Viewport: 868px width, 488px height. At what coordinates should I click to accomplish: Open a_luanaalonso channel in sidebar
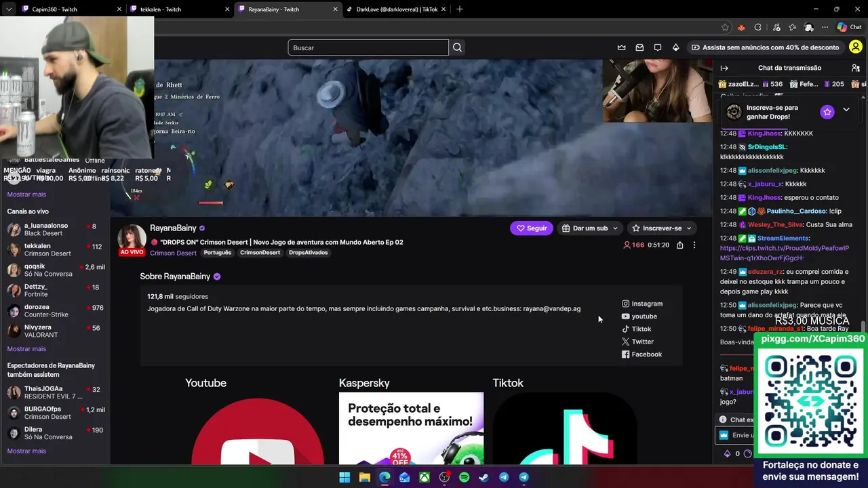pyautogui.click(x=54, y=229)
